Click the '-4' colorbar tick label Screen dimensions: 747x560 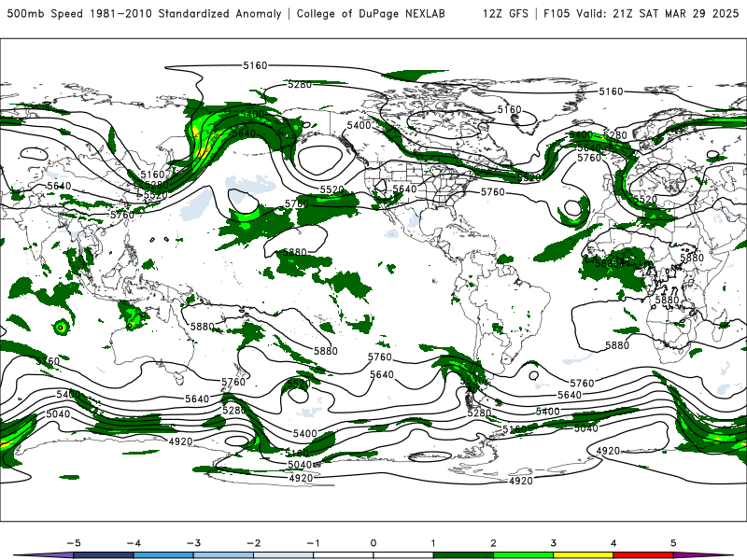[134, 543]
